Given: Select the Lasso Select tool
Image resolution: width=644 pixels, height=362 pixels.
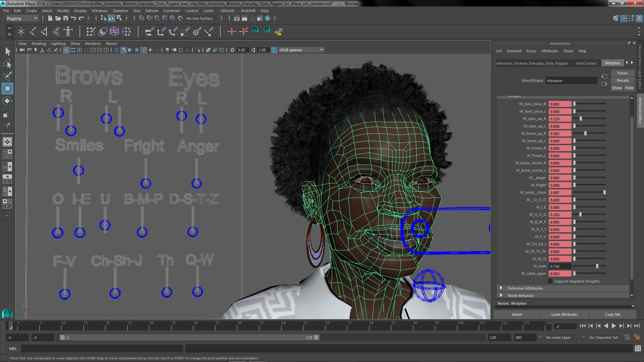Looking at the screenshot, I should [x=7, y=64].
